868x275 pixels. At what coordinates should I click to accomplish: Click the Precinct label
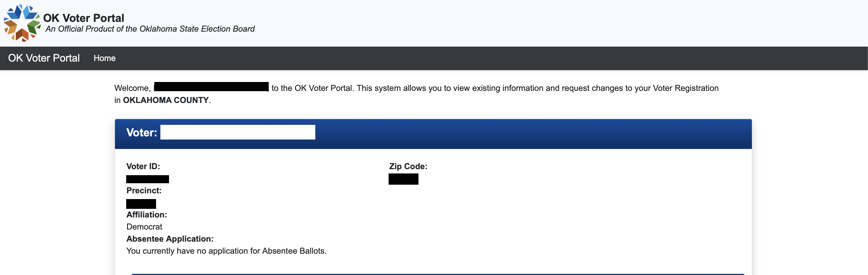click(144, 191)
